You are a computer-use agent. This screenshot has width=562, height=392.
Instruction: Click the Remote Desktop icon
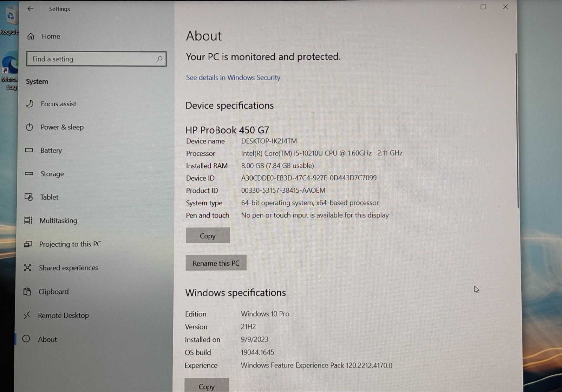27,315
